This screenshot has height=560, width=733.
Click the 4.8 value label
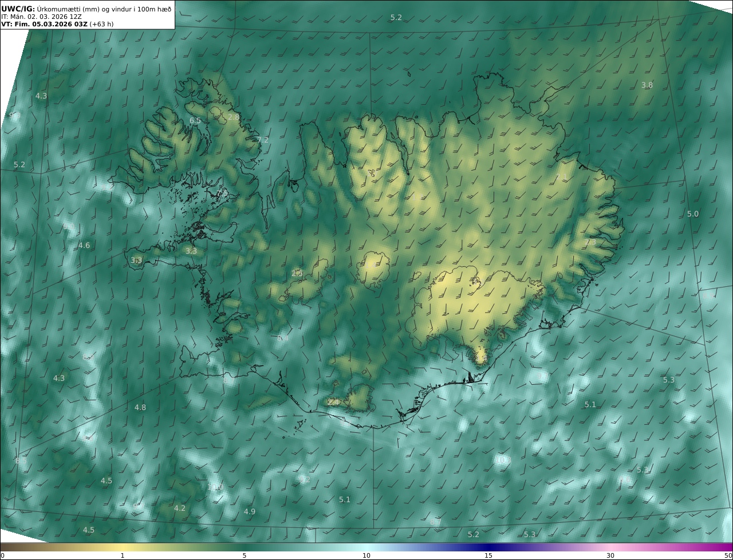pos(140,407)
